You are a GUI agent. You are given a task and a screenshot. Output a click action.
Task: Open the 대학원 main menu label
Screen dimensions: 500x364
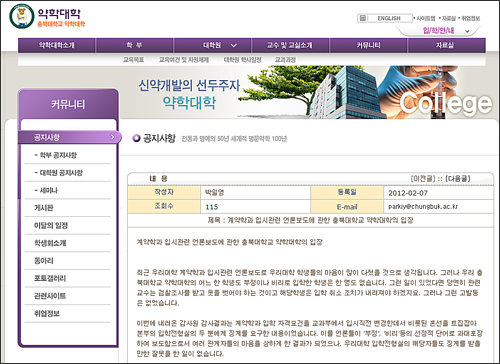click(212, 45)
